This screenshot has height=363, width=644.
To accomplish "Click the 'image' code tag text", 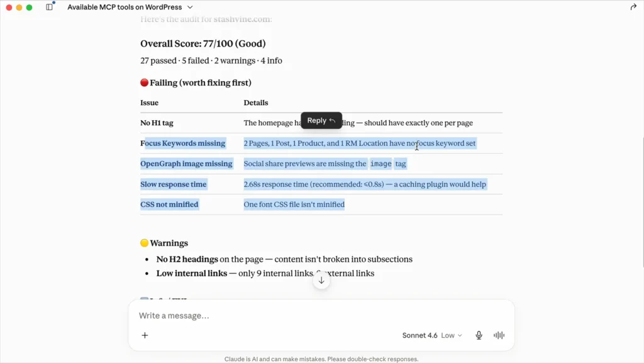I will [380, 164].
